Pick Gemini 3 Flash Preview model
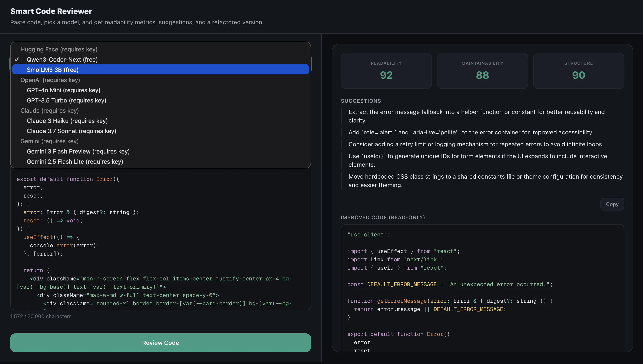This screenshot has height=364, width=643. 78,152
